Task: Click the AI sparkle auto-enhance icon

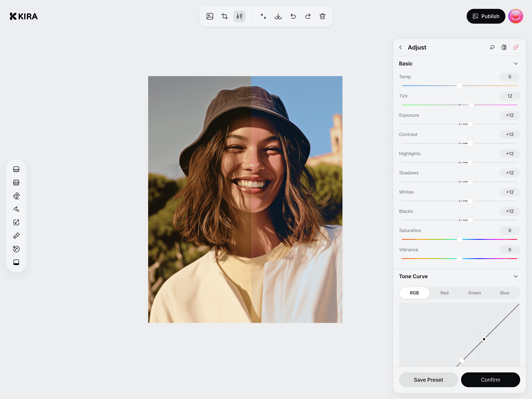Action: click(516, 47)
